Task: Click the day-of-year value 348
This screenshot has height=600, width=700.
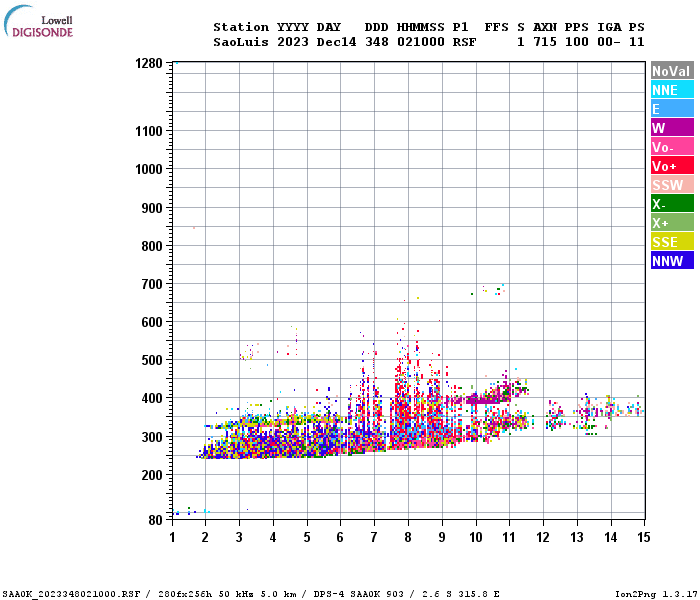Action: point(377,42)
